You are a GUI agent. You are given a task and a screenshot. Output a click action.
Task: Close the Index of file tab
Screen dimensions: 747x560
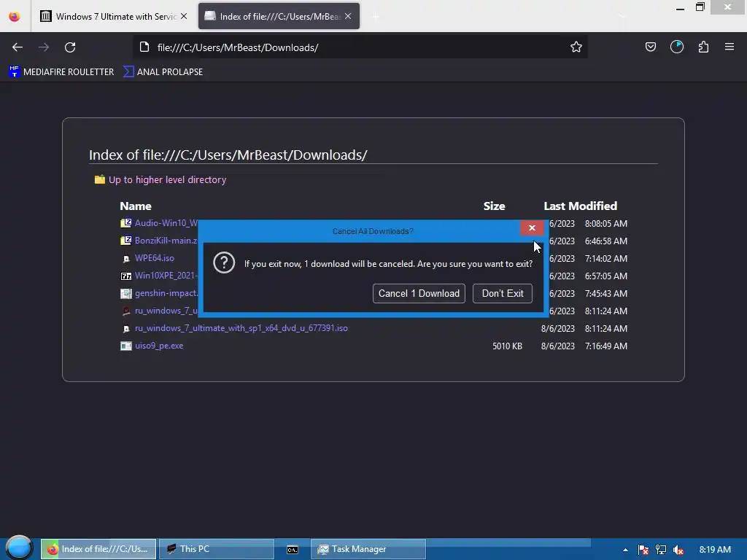click(x=348, y=16)
